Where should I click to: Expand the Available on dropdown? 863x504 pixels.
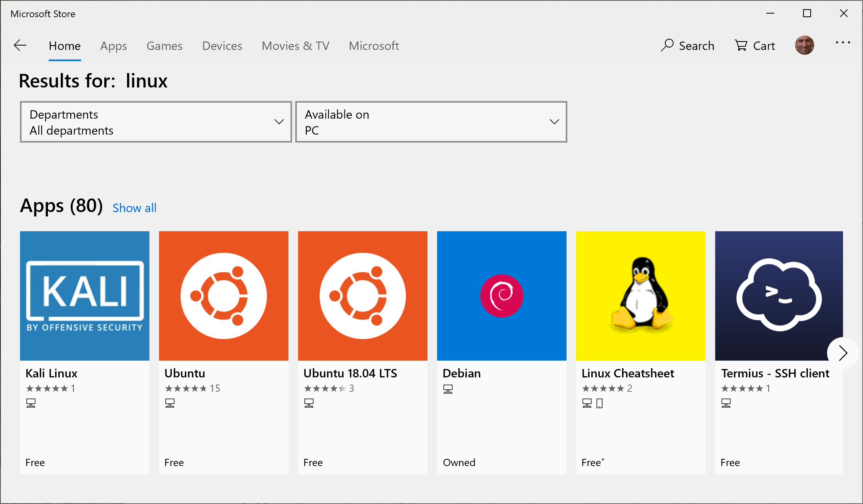pos(431,122)
